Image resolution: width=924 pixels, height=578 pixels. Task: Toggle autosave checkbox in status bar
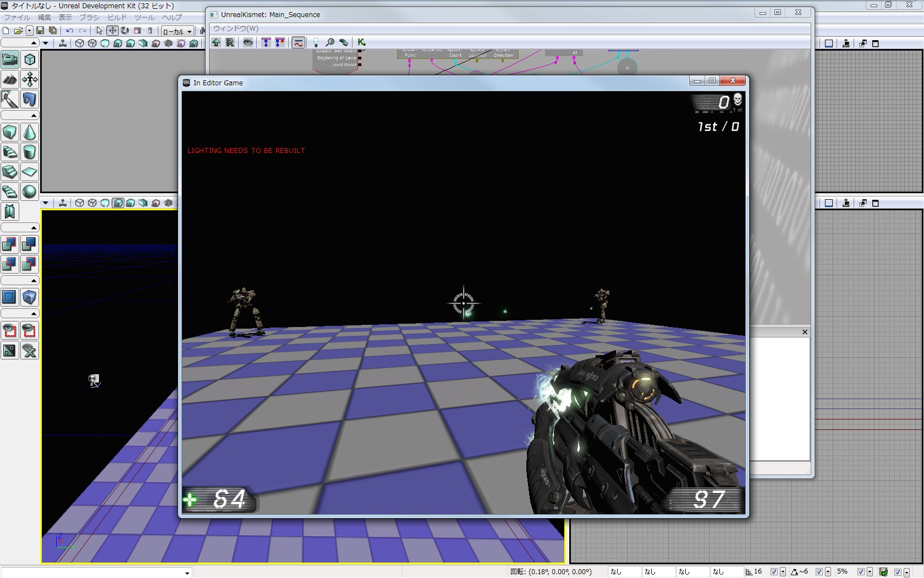pos(898,572)
